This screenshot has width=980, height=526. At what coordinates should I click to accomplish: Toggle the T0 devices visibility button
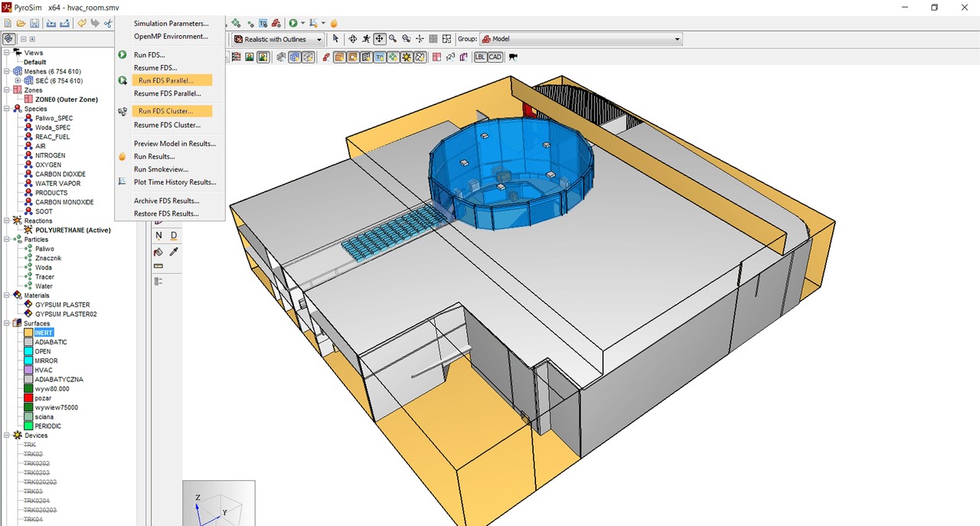point(380,57)
